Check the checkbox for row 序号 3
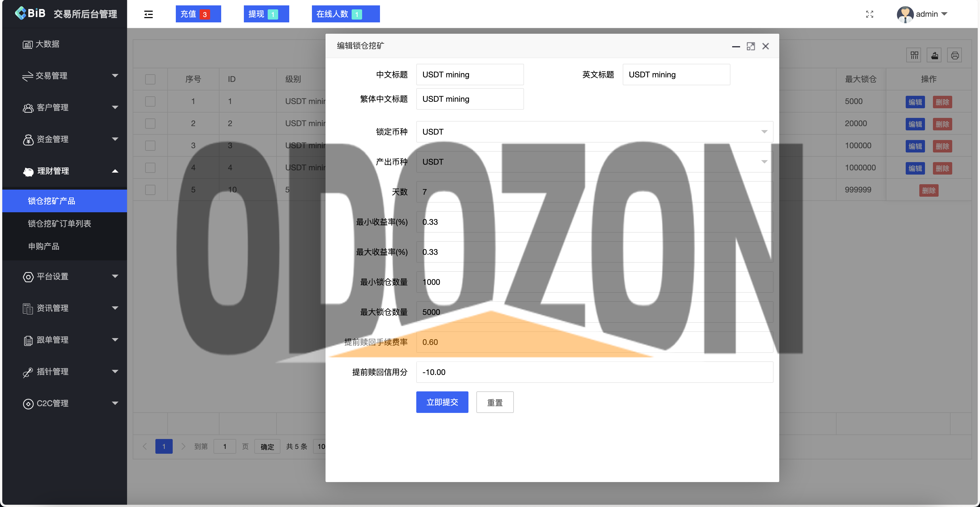980x507 pixels. click(150, 145)
